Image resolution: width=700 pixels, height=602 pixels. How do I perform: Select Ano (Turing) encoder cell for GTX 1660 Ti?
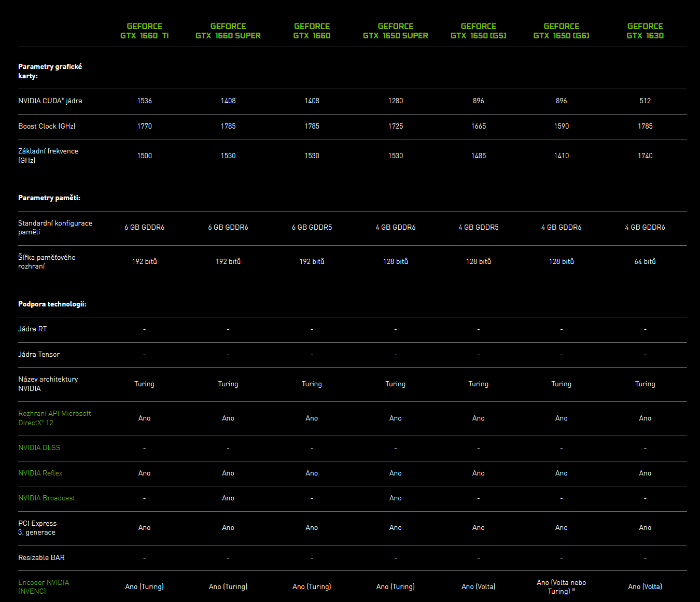click(x=145, y=586)
